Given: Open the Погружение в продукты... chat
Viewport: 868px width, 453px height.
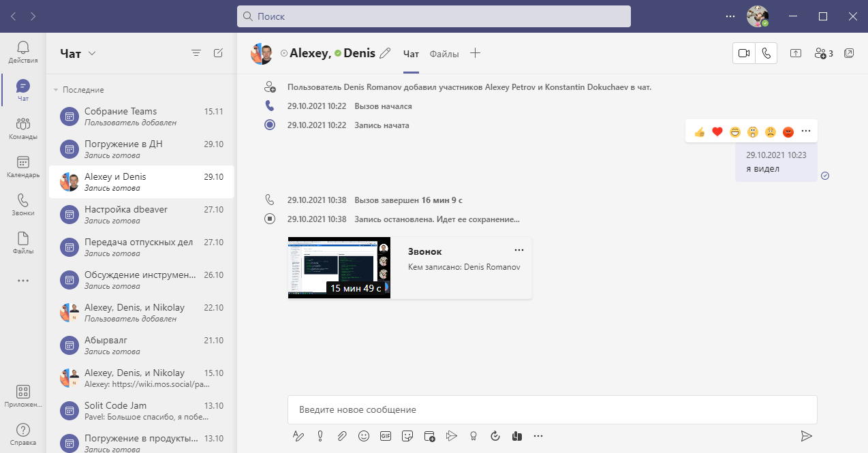Looking at the screenshot, I should (142, 441).
